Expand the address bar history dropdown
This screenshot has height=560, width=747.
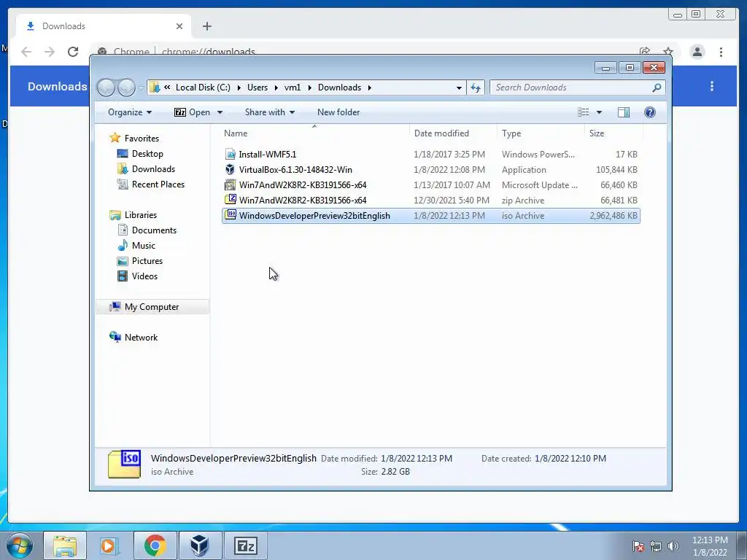tap(459, 87)
